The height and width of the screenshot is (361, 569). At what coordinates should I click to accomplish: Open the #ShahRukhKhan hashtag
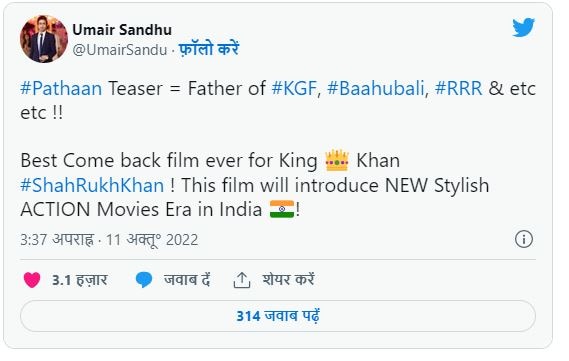[x=92, y=185]
